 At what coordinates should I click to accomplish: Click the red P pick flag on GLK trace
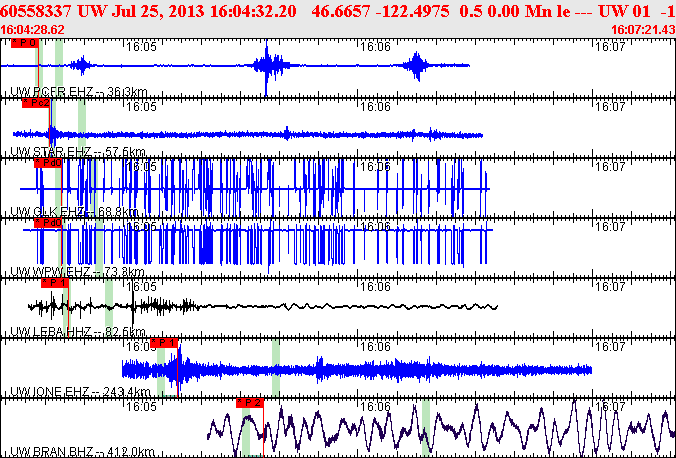pos(48,163)
